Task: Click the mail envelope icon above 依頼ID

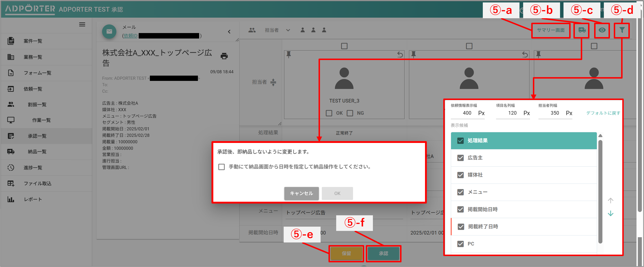Action: point(109,31)
